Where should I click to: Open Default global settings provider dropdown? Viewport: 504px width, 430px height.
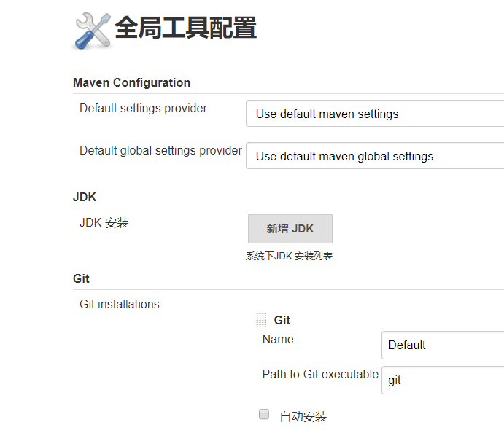pyautogui.click(x=375, y=156)
